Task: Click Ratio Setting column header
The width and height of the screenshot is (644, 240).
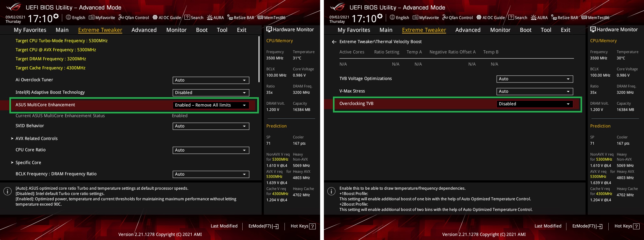Action: pos(387,52)
